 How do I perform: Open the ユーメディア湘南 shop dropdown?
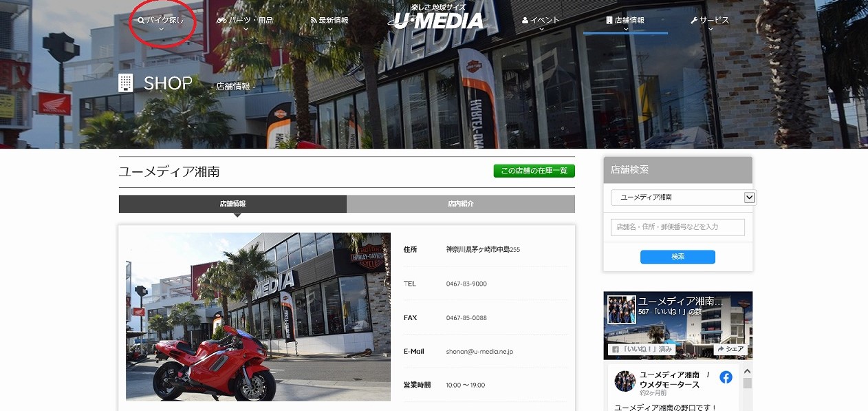[683, 198]
